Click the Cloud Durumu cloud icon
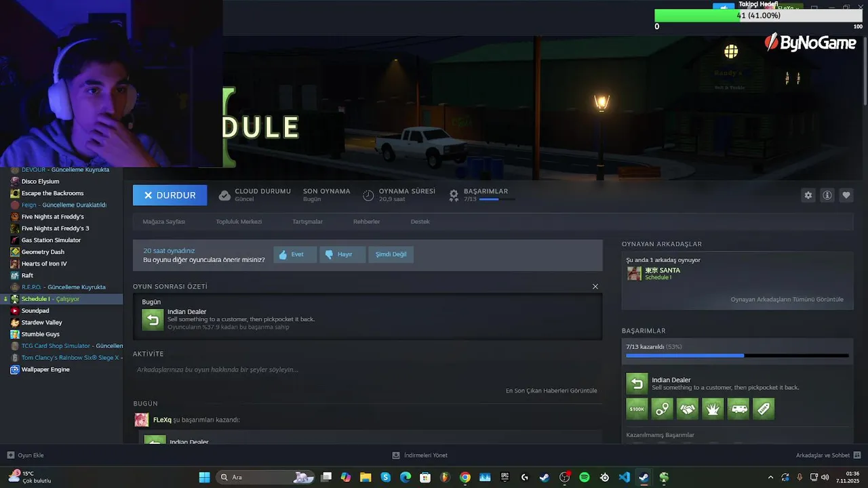Viewport: 868px width, 488px height. click(224, 195)
